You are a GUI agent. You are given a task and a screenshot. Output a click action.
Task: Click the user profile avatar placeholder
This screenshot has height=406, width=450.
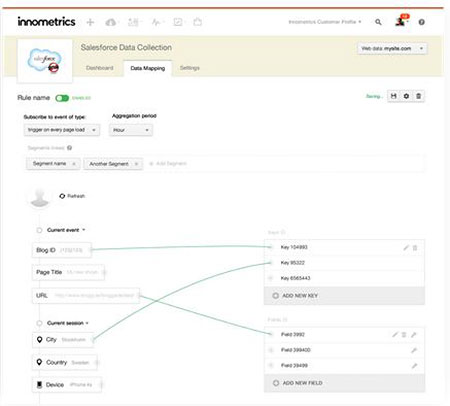coord(40,197)
